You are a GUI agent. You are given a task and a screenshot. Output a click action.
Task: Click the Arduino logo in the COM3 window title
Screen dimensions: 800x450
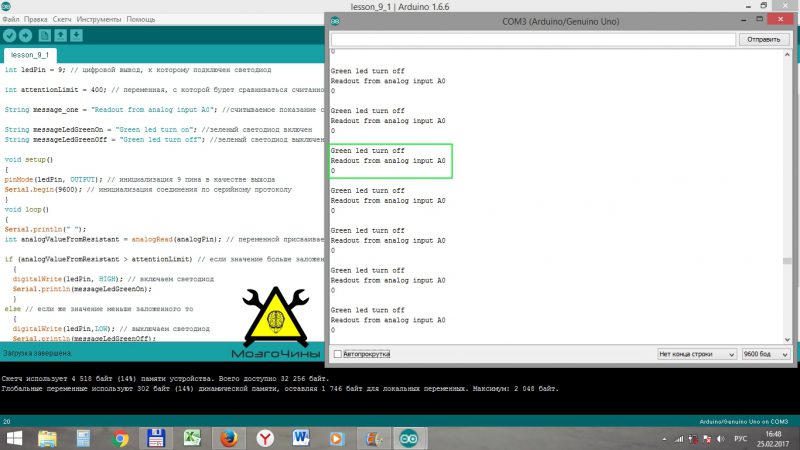(x=335, y=21)
